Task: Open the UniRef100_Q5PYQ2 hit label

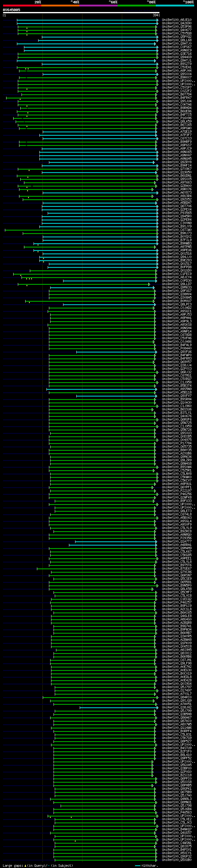Action: click(x=177, y=37)
